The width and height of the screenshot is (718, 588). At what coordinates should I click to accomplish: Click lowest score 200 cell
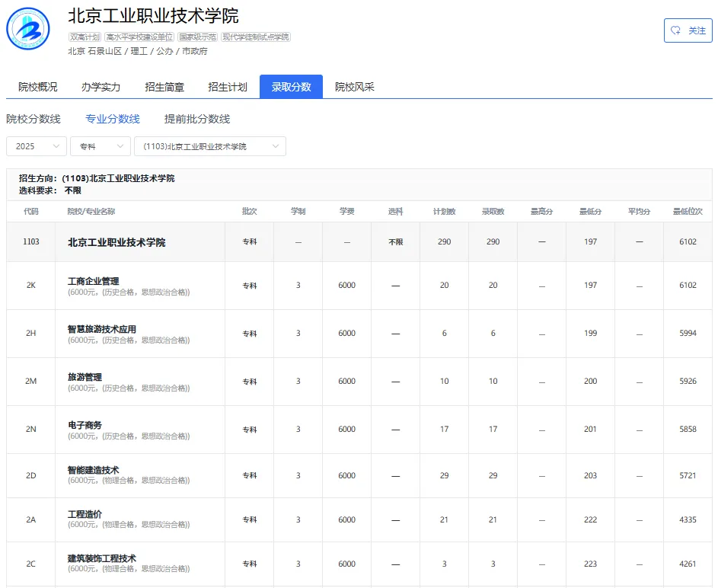tap(590, 382)
